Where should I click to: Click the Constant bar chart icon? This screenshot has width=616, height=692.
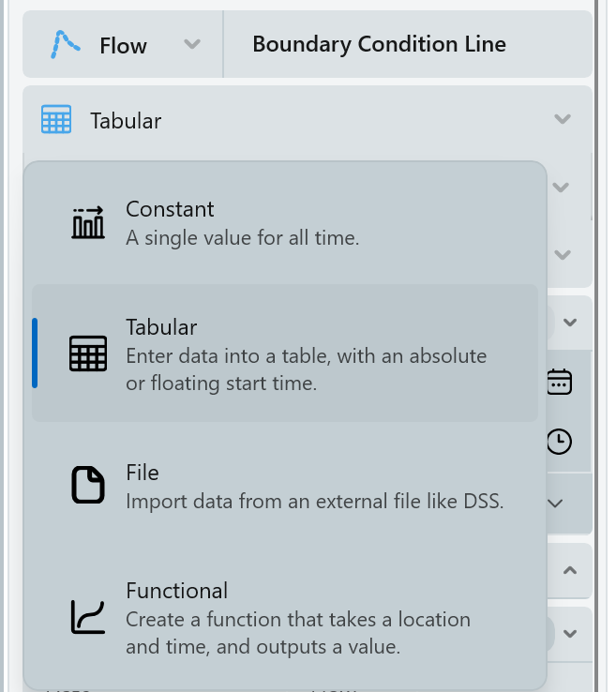tap(88, 222)
